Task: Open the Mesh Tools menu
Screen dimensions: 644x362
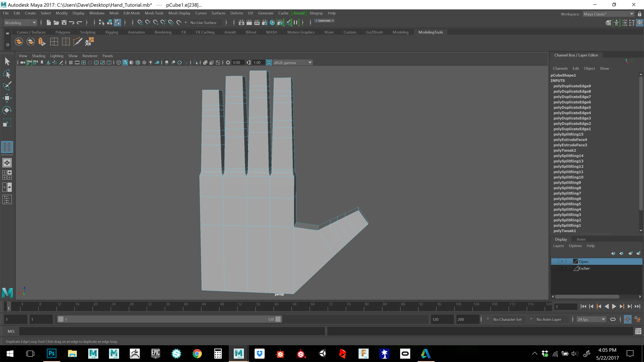Action: click(154, 13)
